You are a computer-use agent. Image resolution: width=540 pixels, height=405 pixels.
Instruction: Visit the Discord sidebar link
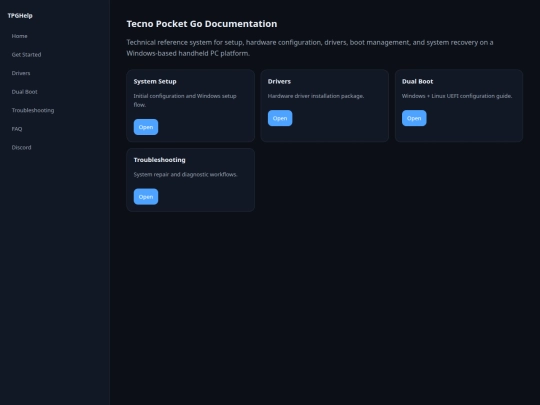pos(21,147)
